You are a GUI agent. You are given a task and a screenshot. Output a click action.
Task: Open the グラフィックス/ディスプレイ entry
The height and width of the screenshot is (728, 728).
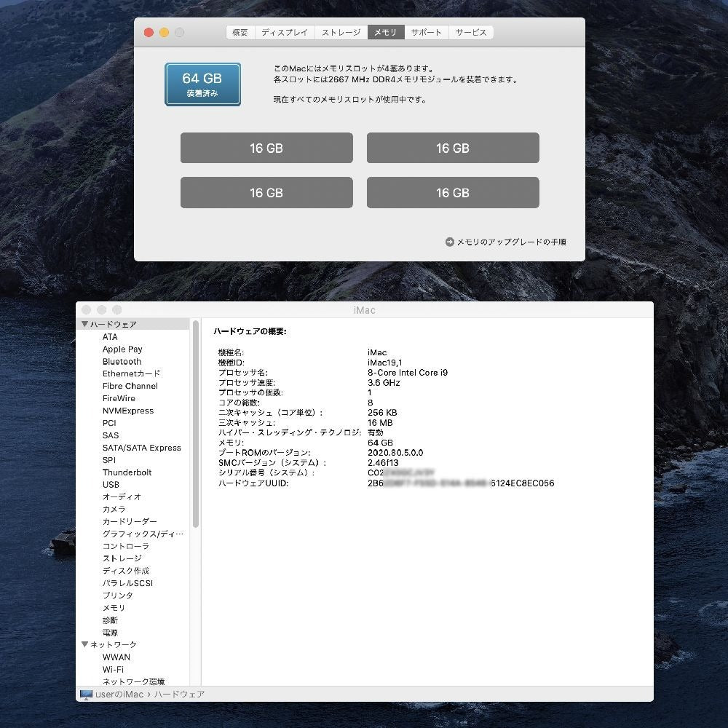pyautogui.click(x=143, y=534)
